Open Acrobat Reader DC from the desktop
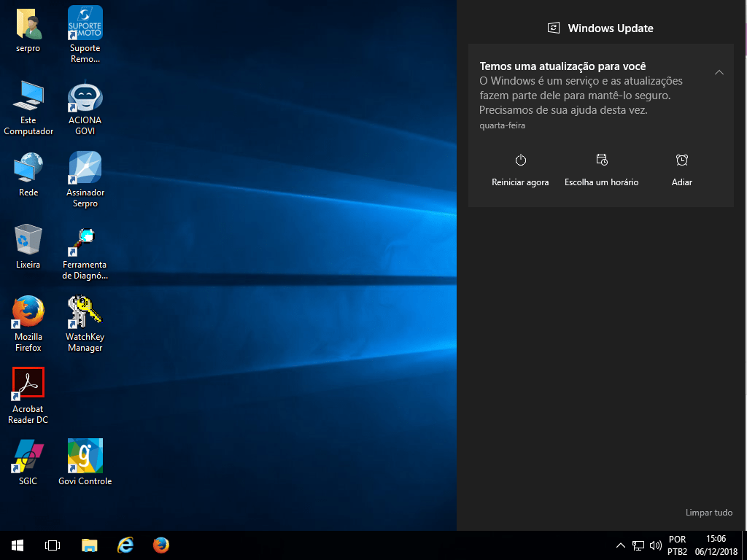Image resolution: width=747 pixels, height=560 pixels. (x=28, y=384)
